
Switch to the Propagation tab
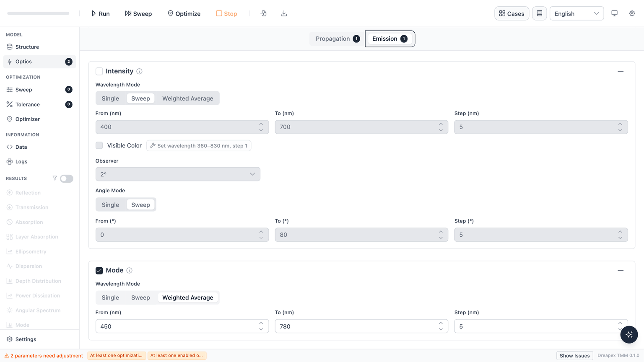click(x=338, y=39)
